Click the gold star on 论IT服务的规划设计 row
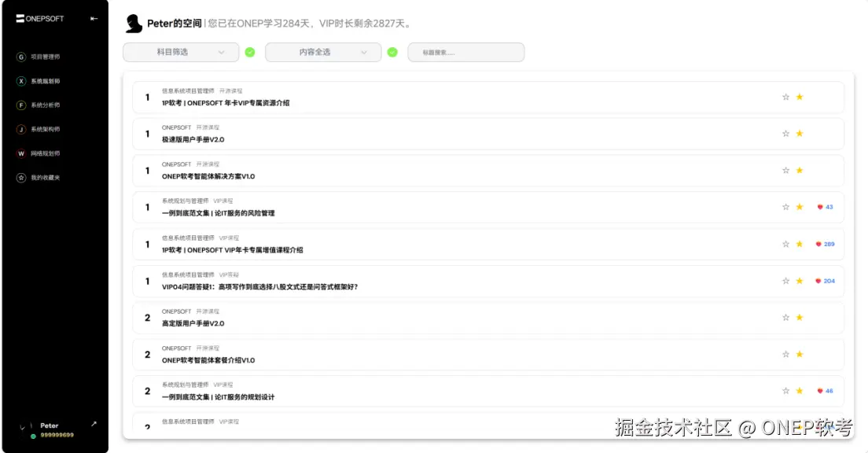 coord(800,390)
